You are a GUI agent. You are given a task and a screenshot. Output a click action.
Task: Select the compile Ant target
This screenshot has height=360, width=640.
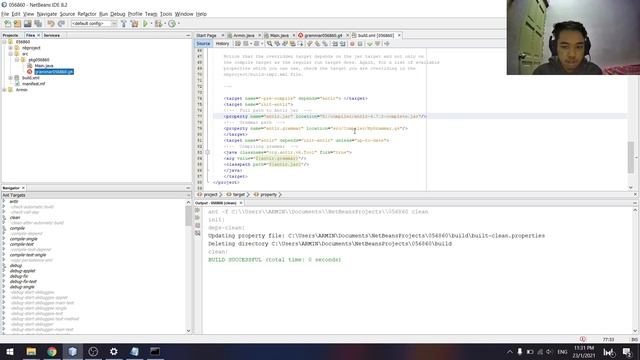(x=17, y=228)
